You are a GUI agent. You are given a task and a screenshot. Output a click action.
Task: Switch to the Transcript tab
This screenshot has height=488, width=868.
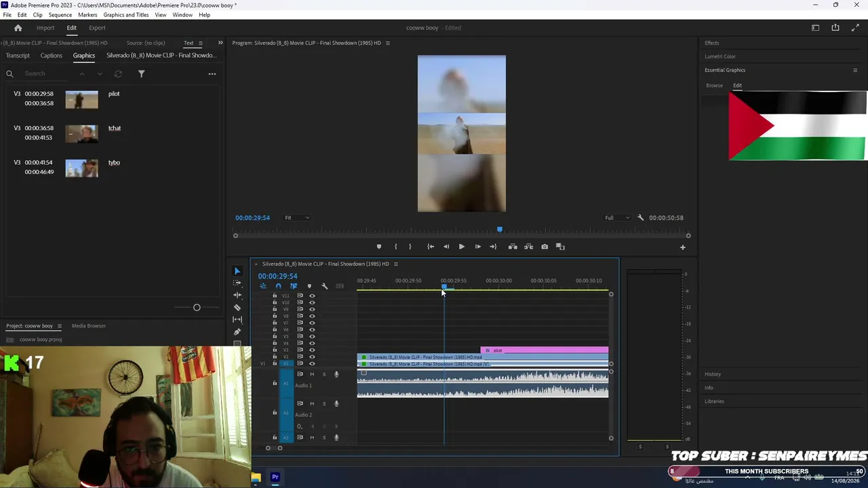[18, 56]
